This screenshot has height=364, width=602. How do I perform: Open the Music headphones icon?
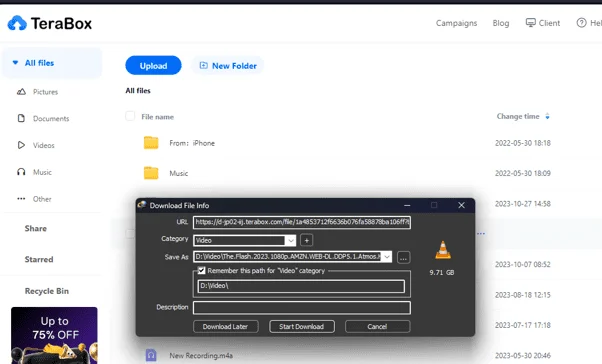[22, 172]
